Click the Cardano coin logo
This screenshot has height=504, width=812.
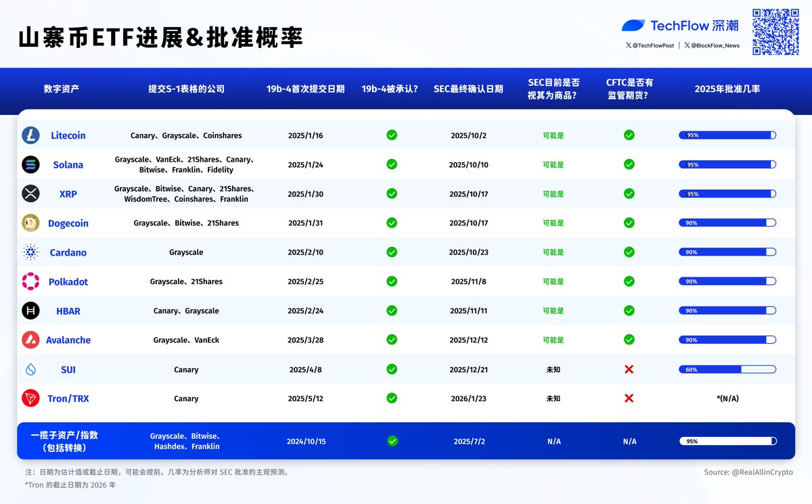[x=30, y=252]
